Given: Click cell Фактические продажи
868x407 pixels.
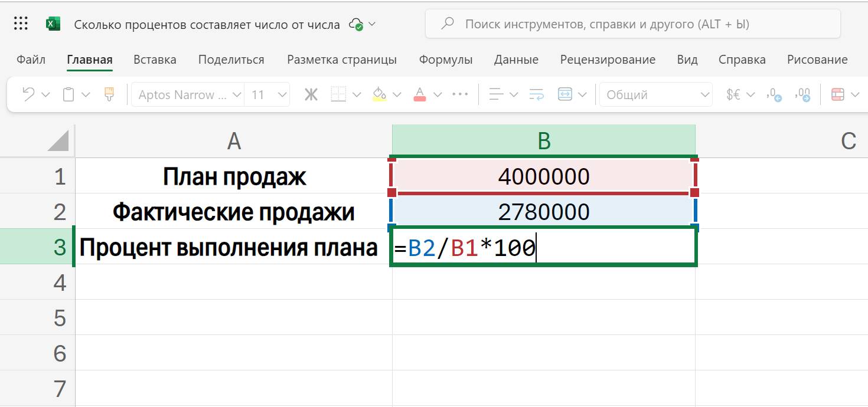Looking at the screenshot, I should (x=234, y=211).
